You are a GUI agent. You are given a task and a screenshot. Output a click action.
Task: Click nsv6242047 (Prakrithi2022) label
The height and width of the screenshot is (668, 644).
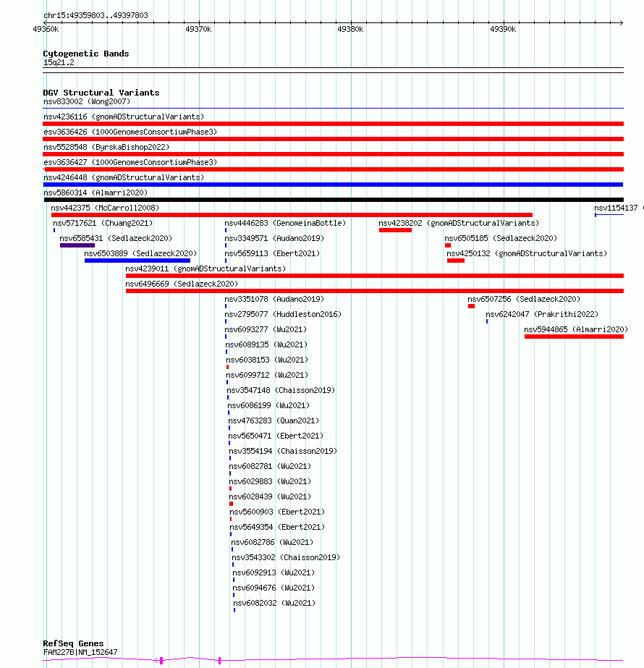coord(542,314)
